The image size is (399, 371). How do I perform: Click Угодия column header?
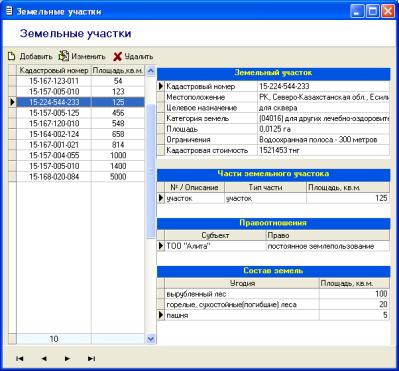pyautogui.click(x=242, y=283)
